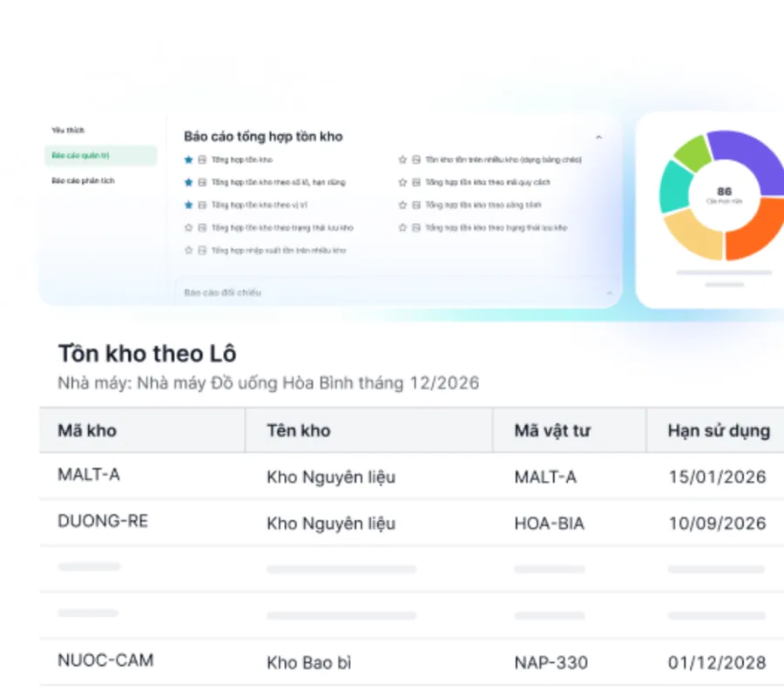Click the expiry date '10/09/2026'
This screenshot has height=696, width=784.
pos(717,524)
